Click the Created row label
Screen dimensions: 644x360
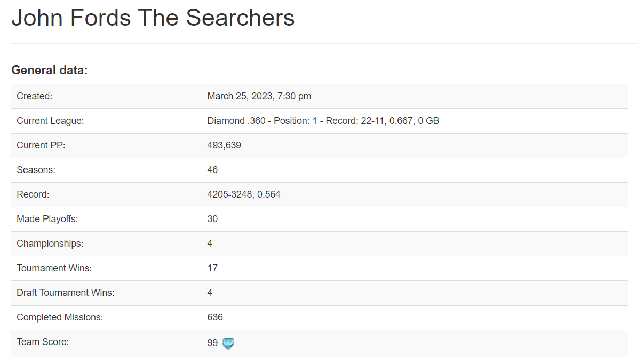35,96
